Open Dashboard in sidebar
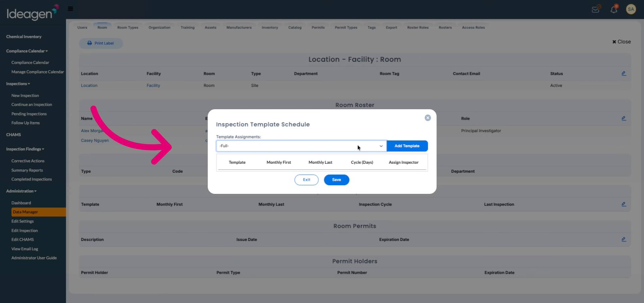 coord(21,203)
